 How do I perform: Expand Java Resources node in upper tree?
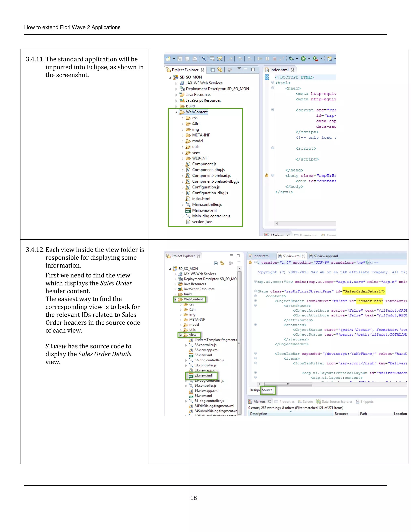click(176, 95)
